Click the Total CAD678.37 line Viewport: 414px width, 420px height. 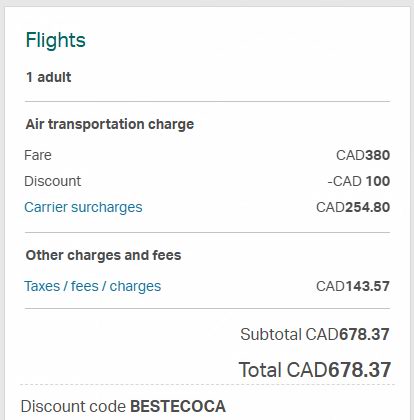[315, 370]
